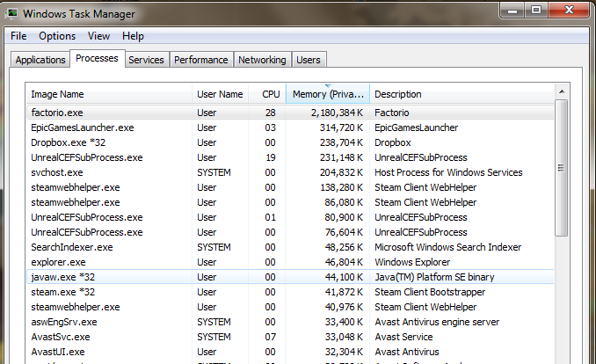
Task: Select the EpicGamesLauncher.exe process
Action: (290, 127)
